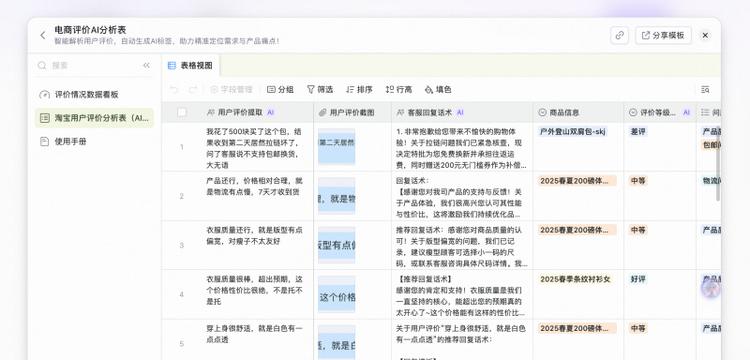
Task: Click the floating purple assistant icon
Action: 711,288
